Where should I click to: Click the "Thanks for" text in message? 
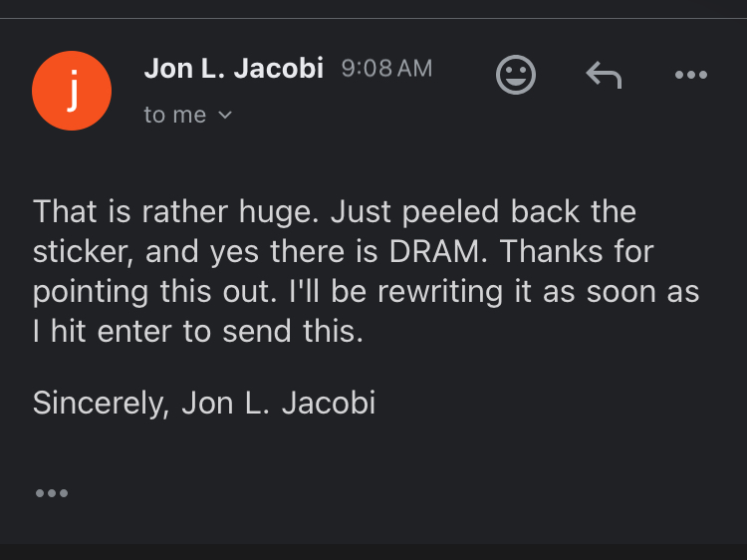coord(577,252)
